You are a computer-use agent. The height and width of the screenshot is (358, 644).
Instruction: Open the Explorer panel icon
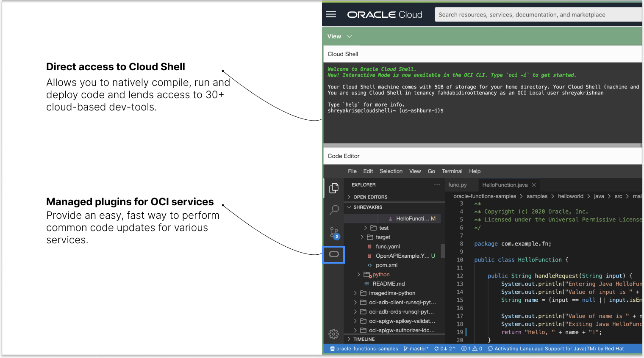[x=333, y=187]
